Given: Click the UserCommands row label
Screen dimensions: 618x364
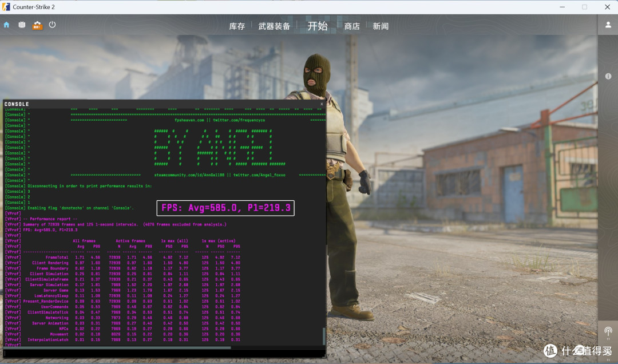Looking at the screenshot, I should pyautogui.click(x=55, y=307).
